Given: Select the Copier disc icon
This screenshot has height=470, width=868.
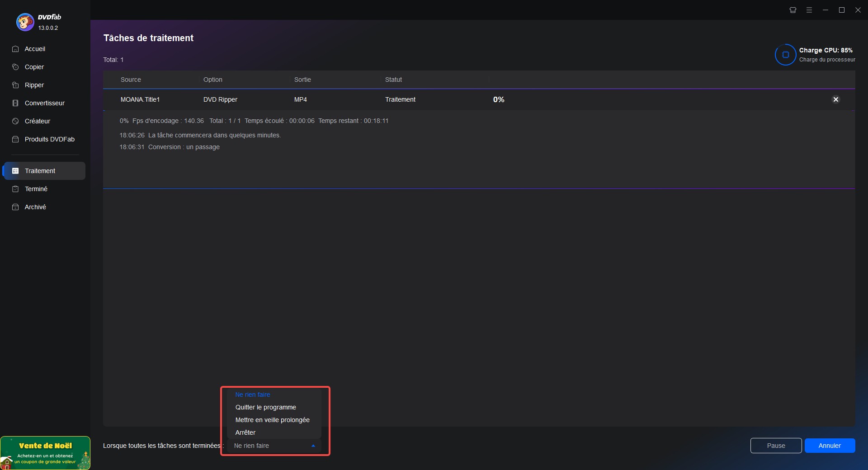Looking at the screenshot, I should pos(15,67).
